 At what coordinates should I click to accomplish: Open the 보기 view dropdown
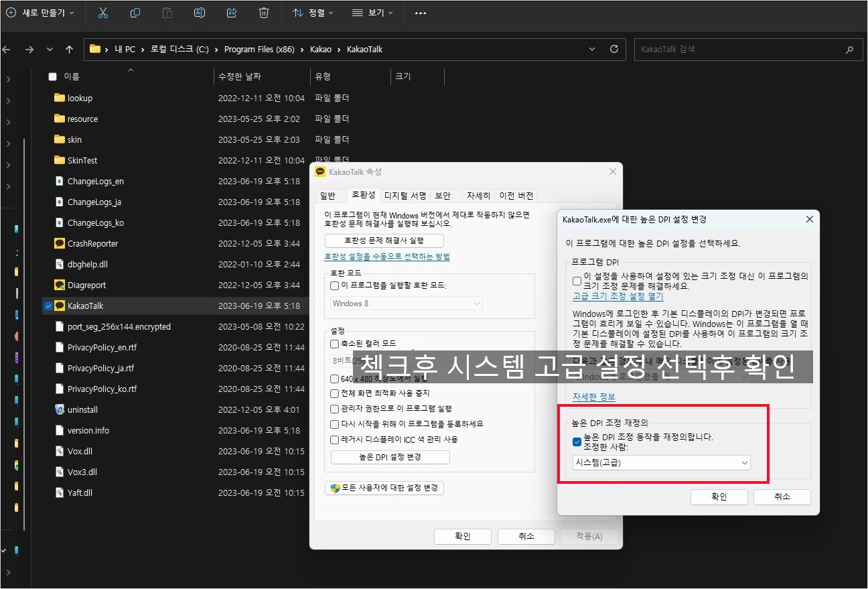pyautogui.click(x=372, y=13)
